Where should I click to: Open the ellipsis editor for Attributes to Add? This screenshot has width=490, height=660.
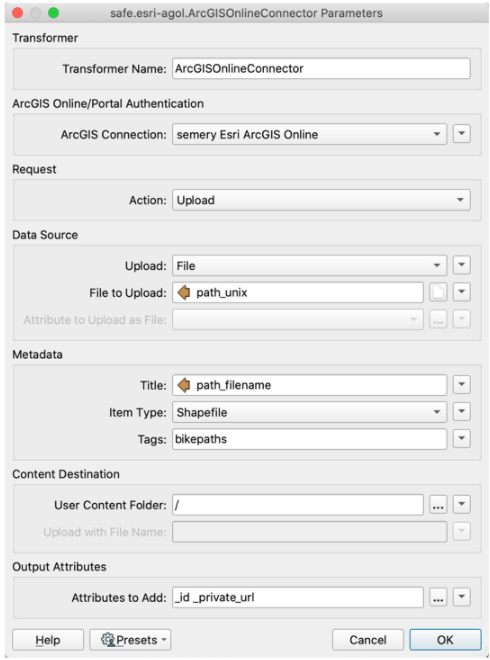(x=438, y=597)
